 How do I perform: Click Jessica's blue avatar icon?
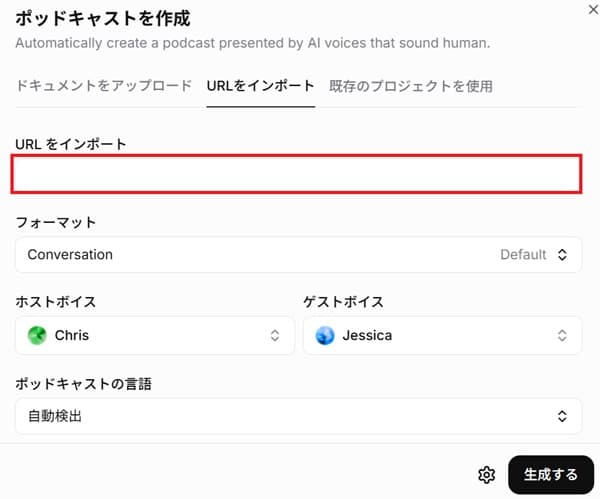click(x=324, y=335)
